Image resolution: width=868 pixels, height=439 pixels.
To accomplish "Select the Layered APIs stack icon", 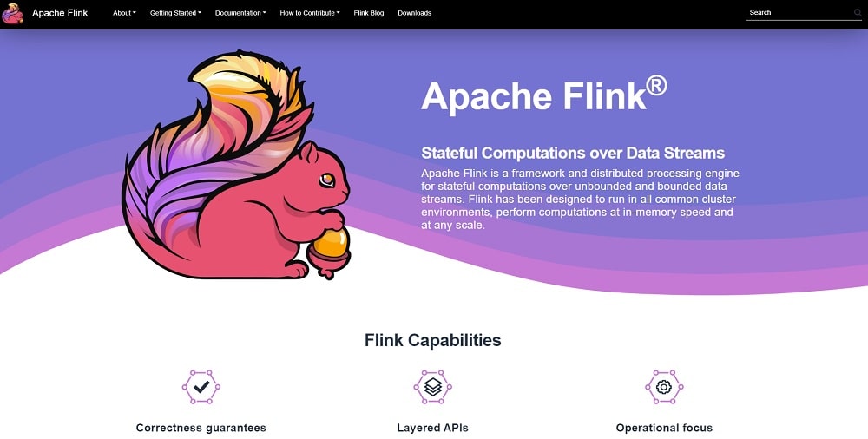I will click(x=432, y=387).
